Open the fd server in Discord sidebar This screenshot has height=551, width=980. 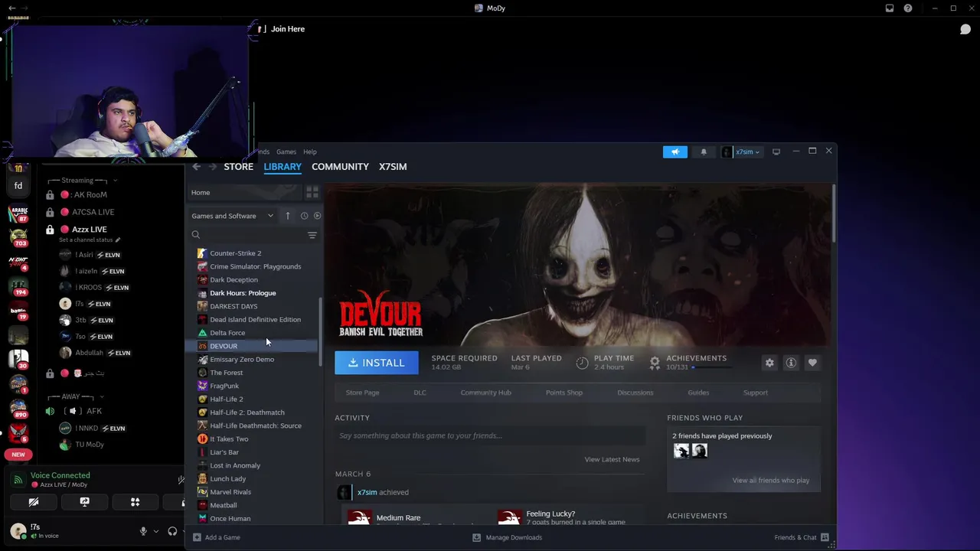click(x=18, y=185)
